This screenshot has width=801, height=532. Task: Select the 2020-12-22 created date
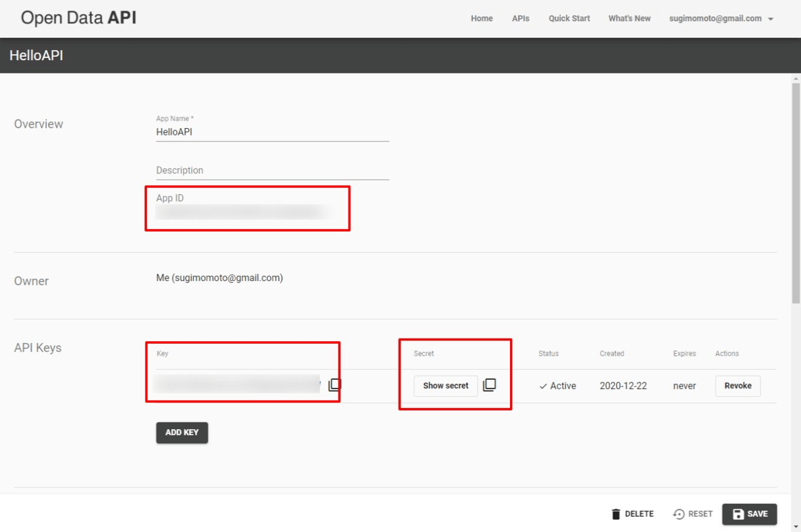(623, 386)
